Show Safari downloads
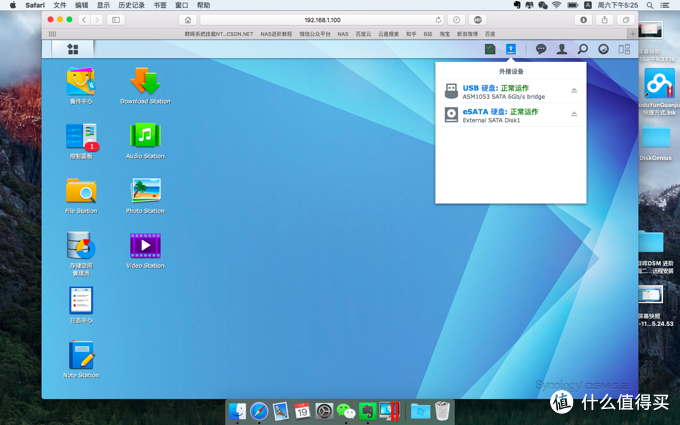 (583, 20)
